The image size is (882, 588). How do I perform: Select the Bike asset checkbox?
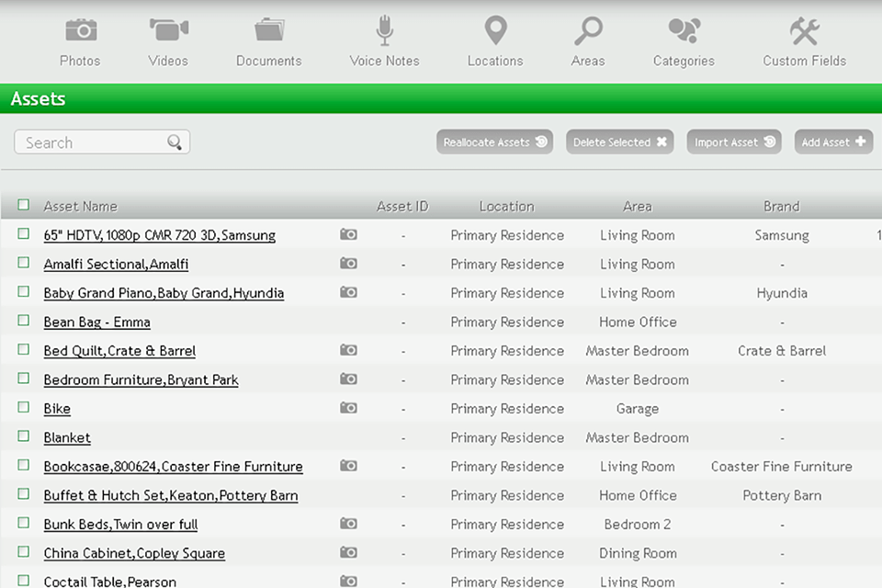tap(24, 408)
